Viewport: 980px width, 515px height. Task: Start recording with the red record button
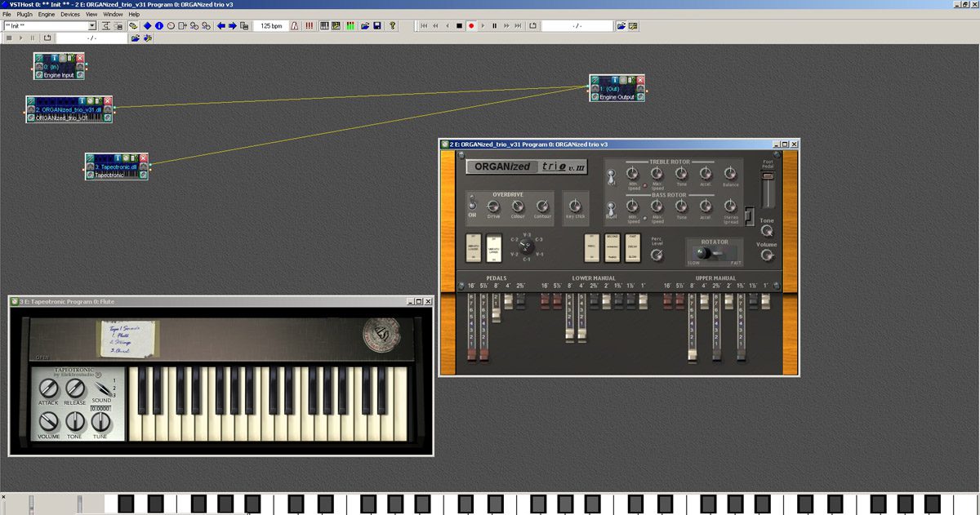pyautogui.click(x=471, y=26)
